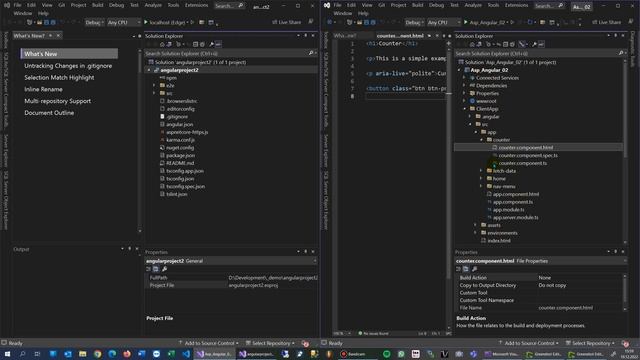Select app.module.ts in right Solution Explorer
Image resolution: width=640 pixels, height=360 pixels.
(x=509, y=210)
